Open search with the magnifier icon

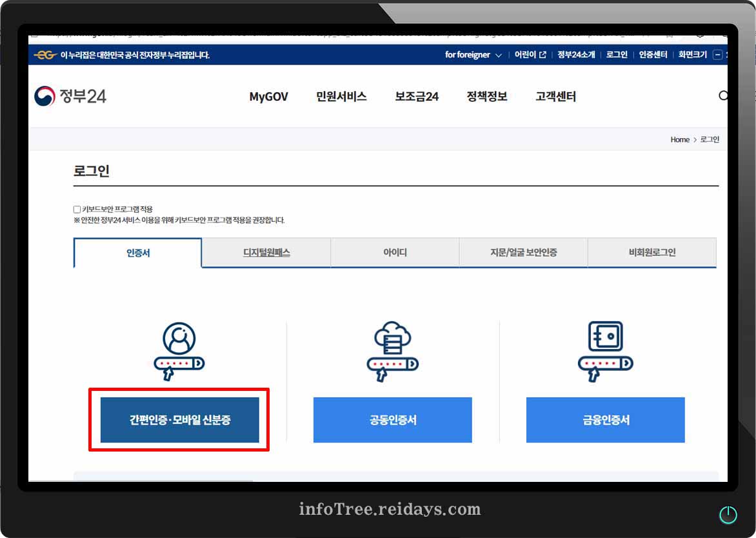coord(724,95)
